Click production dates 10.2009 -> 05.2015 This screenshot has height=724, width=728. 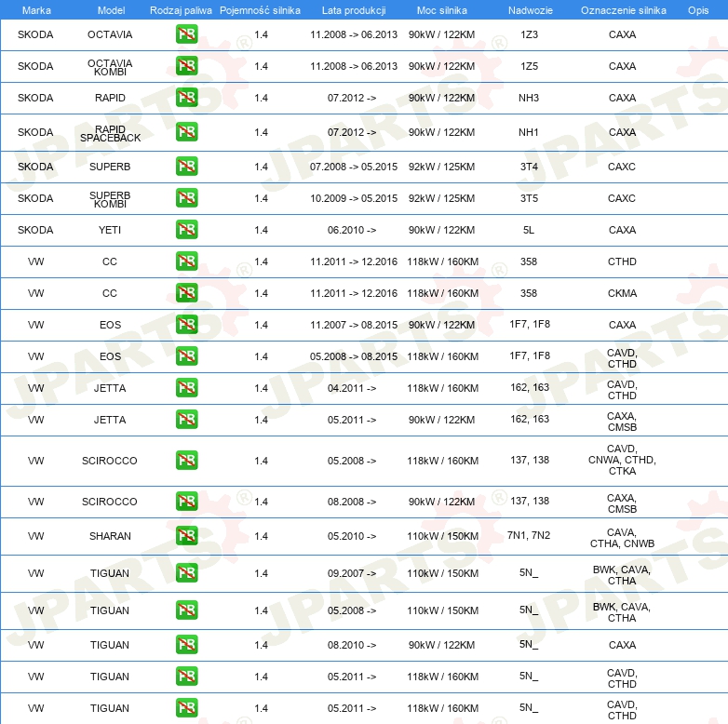(354, 198)
